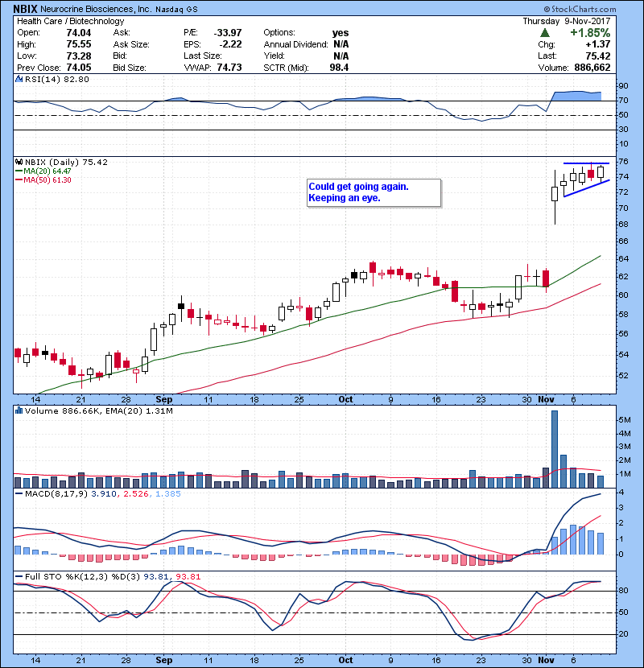Click the EPS value -2.22

click(230, 44)
